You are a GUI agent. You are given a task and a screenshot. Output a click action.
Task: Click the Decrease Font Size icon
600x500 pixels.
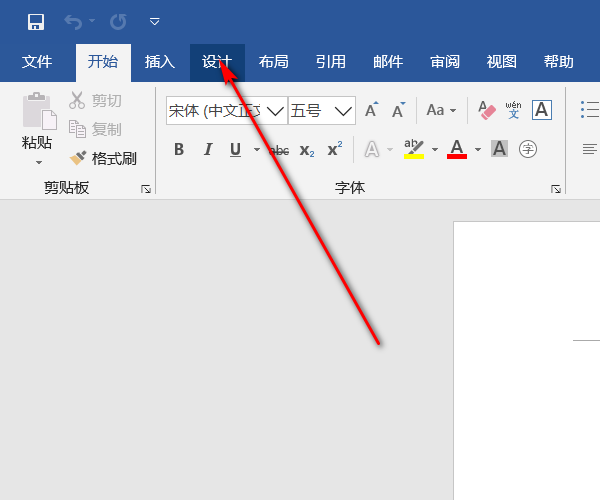398,110
